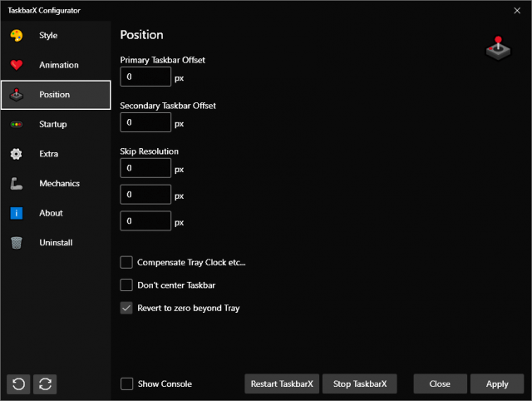Select the Position tab in sidebar

tap(55, 95)
